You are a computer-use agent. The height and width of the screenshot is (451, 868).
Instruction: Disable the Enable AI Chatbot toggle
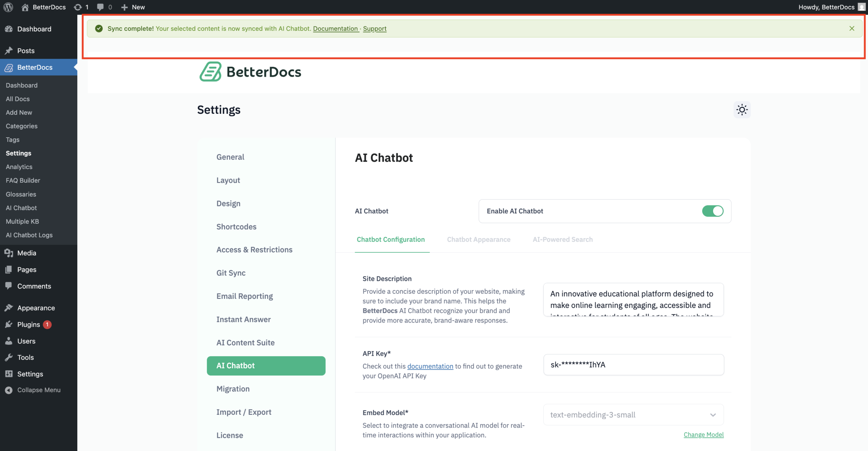713,211
